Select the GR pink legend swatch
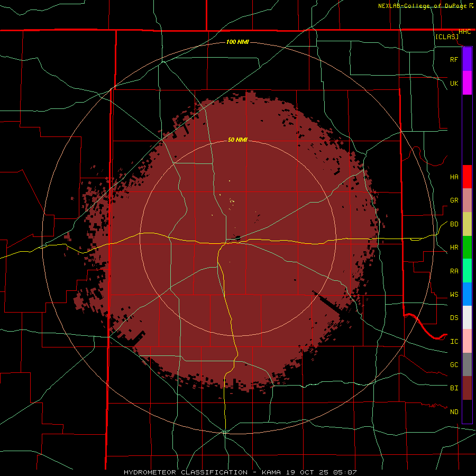Image resolution: width=476 pixels, height=476 pixels. [467, 200]
